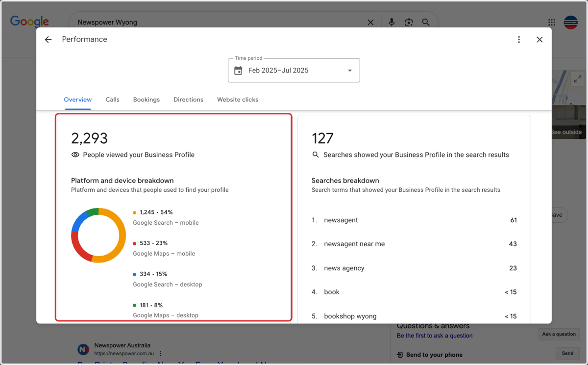Click 'Google Search – desktop' label

pyautogui.click(x=167, y=285)
